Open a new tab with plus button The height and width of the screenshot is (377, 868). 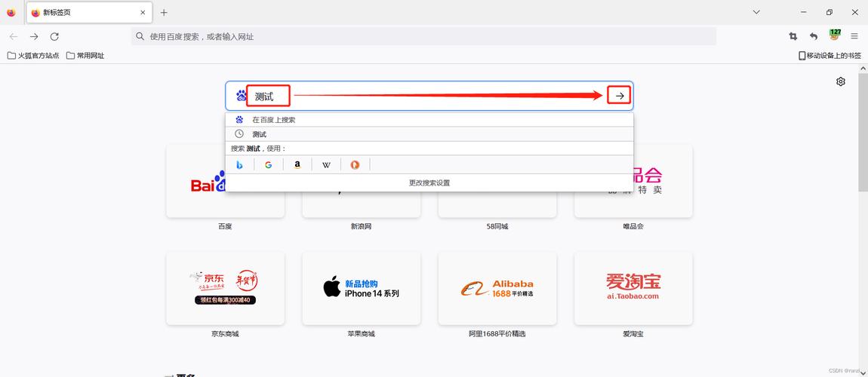pos(164,13)
